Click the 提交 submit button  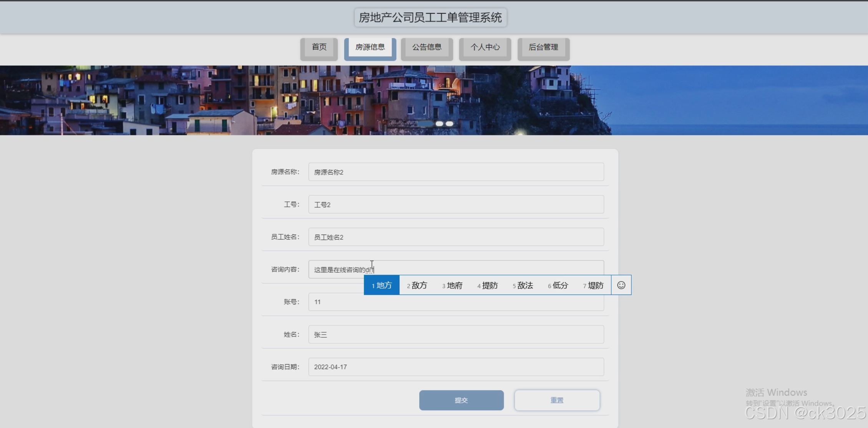tap(461, 400)
